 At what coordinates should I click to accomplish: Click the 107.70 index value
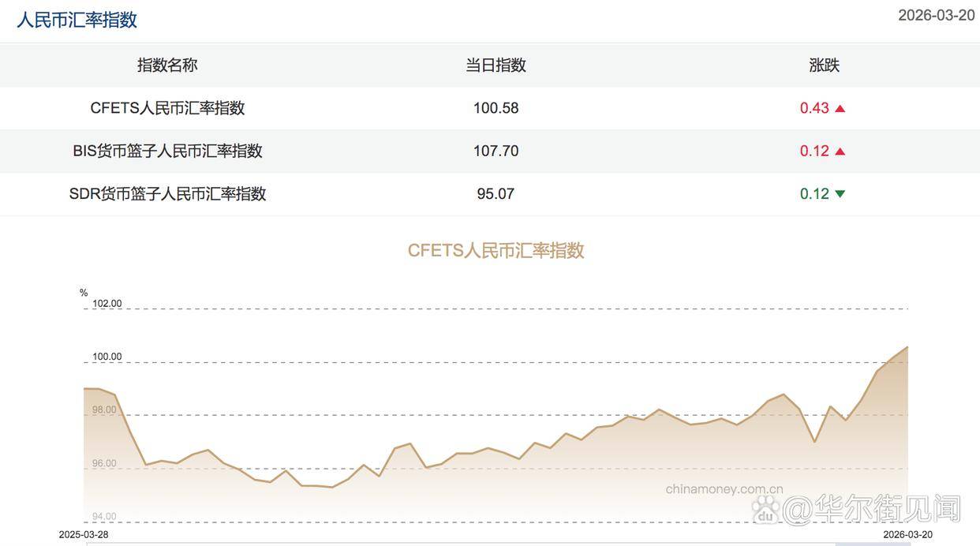click(496, 151)
